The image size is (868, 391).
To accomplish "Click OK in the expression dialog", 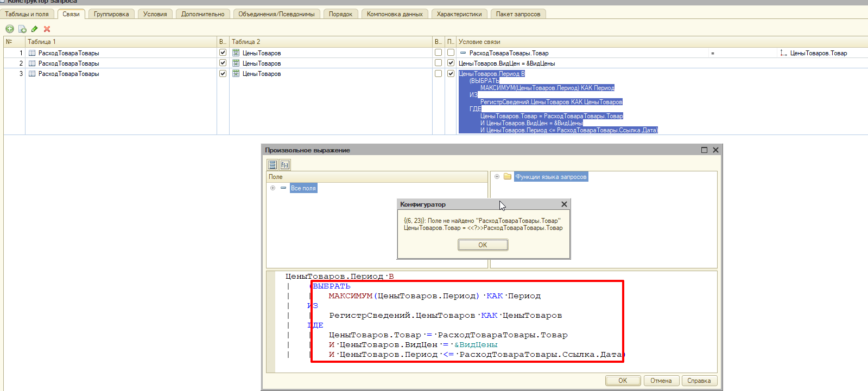I will click(623, 381).
